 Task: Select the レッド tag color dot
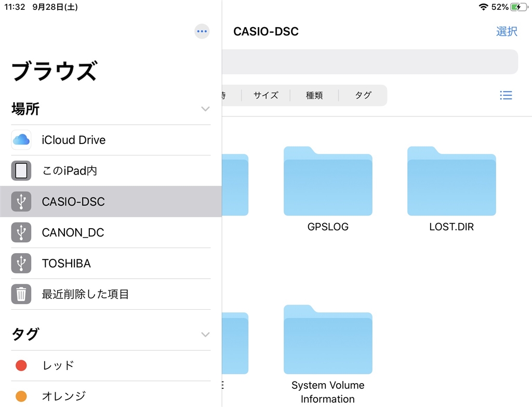[21, 365]
